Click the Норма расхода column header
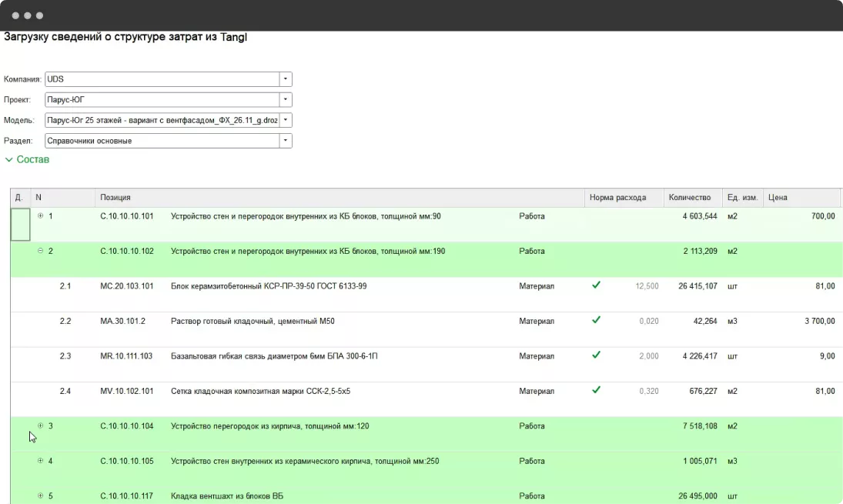The width and height of the screenshot is (843, 504). coord(624,198)
